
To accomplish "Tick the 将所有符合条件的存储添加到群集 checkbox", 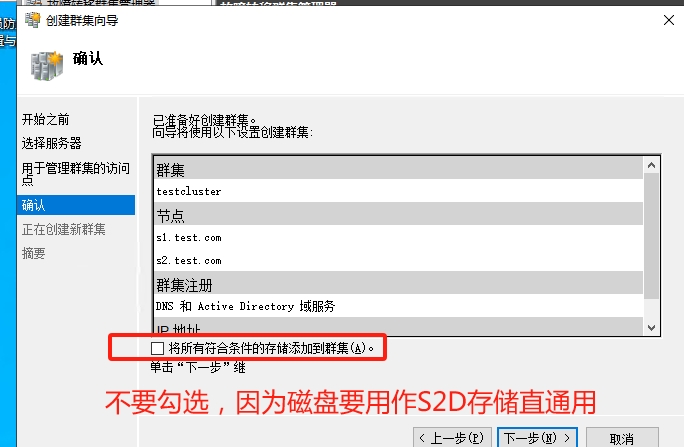I will coord(157,348).
